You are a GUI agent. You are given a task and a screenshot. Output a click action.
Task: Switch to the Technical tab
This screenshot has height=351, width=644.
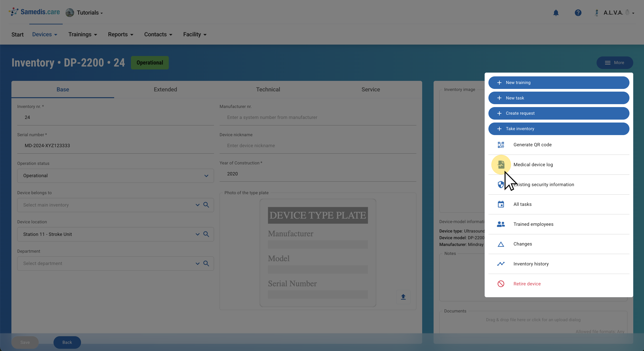pyautogui.click(x=268, y=89)
